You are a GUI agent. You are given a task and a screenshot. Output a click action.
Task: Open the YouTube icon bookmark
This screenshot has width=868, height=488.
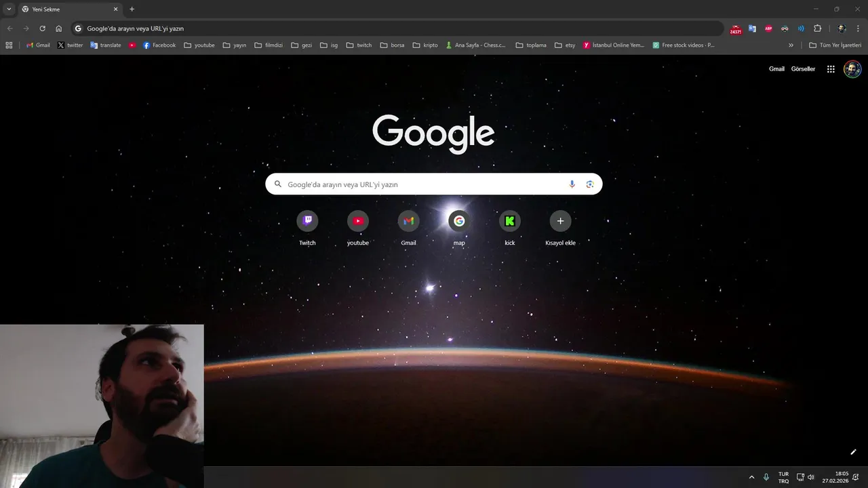click(x=132, y=45)
